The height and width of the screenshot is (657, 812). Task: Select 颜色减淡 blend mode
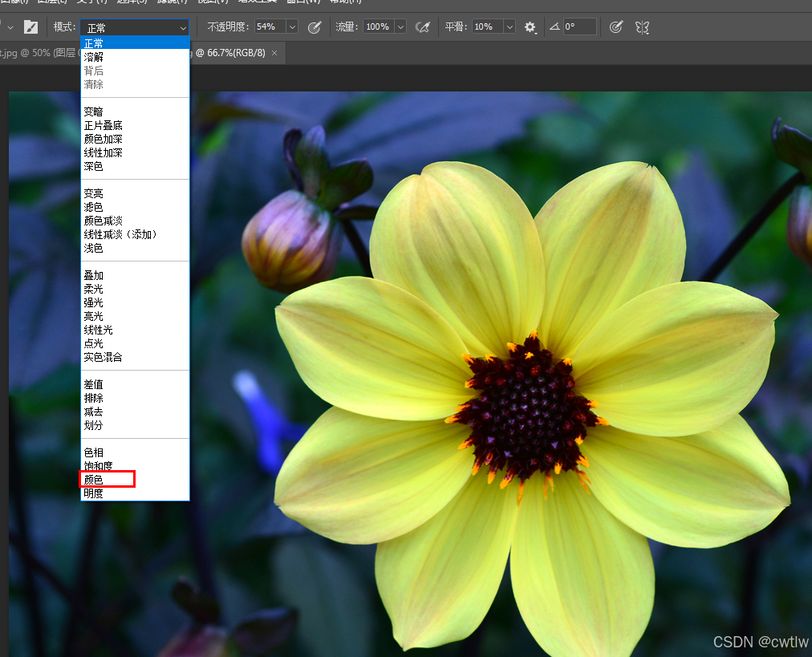click(135, 221)
